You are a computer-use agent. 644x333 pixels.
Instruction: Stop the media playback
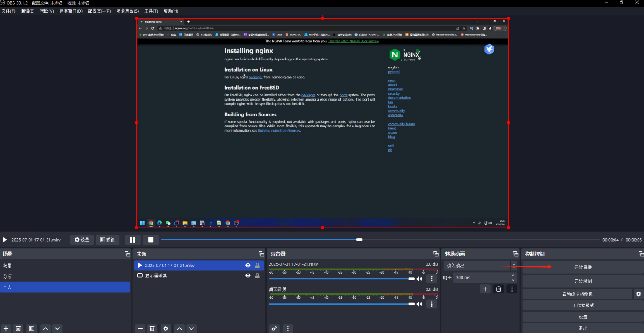[x=151, y=240]
